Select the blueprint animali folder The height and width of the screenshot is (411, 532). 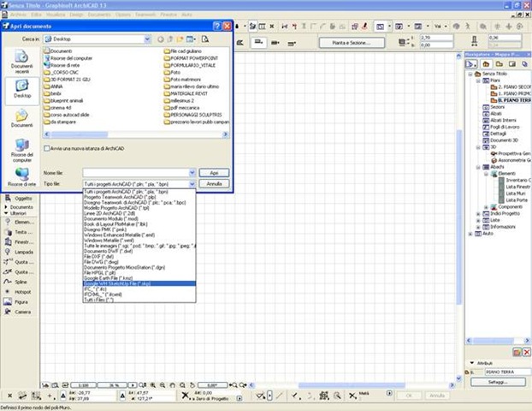[x=63, y=100]
